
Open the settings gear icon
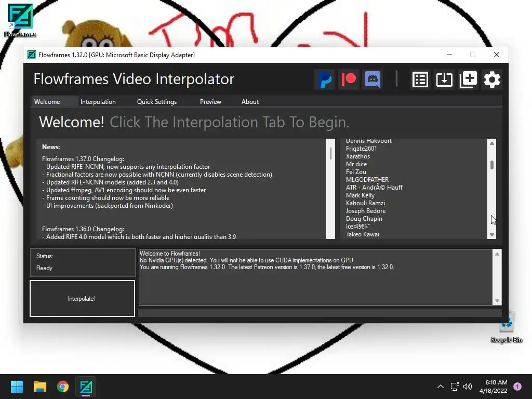pyautogui.click(x=492, y=79)
